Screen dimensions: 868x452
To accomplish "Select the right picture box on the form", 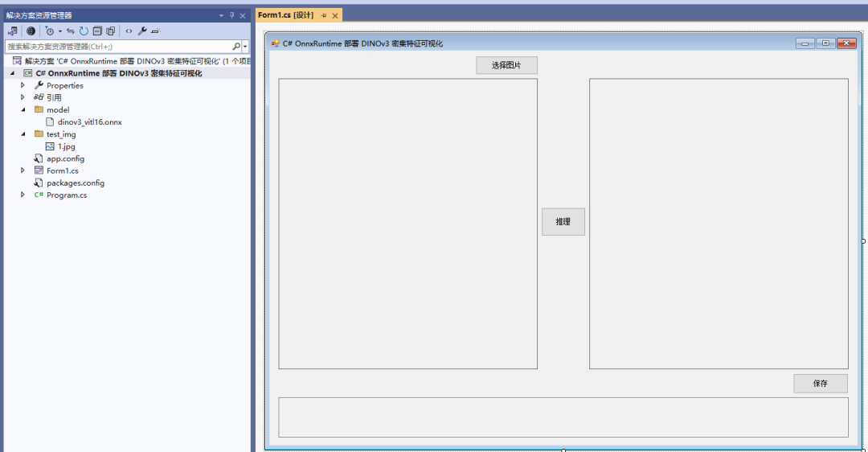I will (719, 224).
